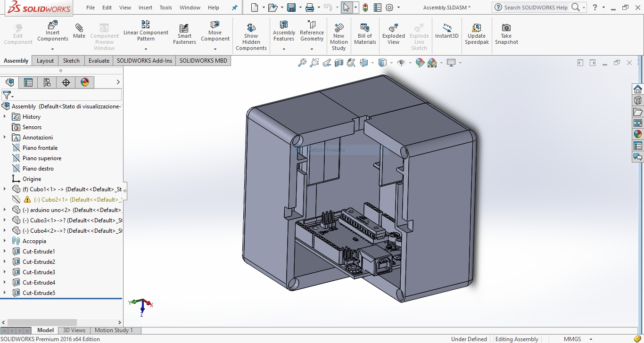The width and height of the screenshot is (644, 343).
Task: Click Update Speedpak
Action: 477,33
